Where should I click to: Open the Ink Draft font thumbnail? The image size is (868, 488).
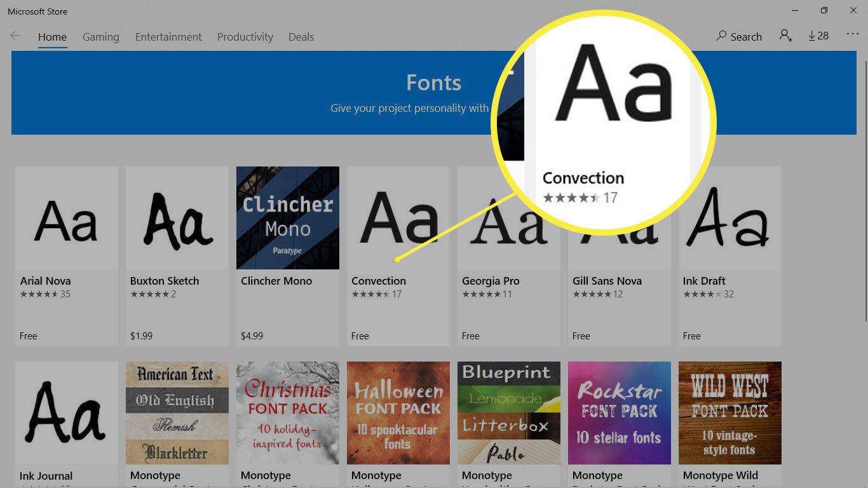point(730,218)
